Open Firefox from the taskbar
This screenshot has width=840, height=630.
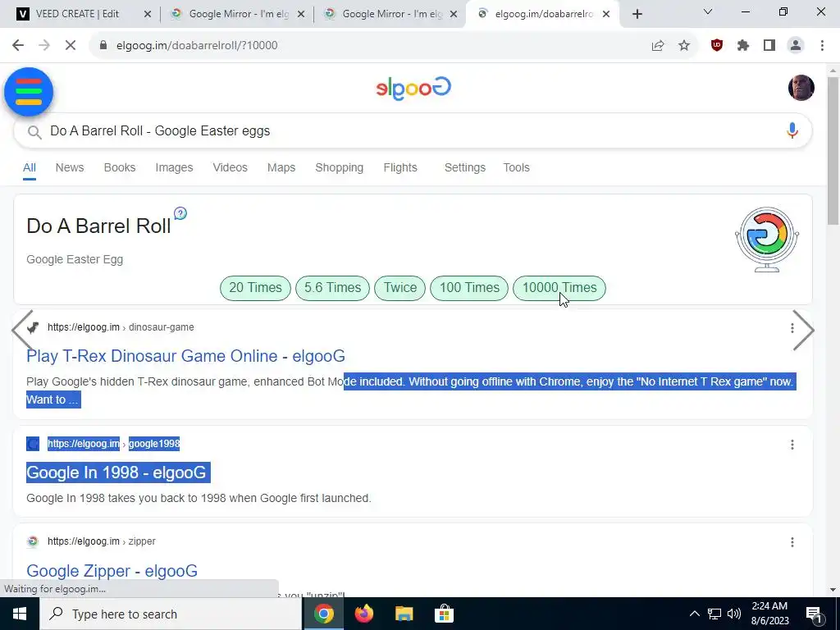point(364,614)
